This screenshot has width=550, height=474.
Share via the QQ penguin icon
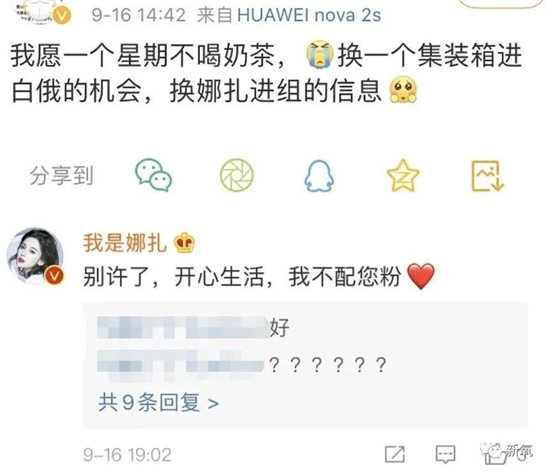coord(319,175)
